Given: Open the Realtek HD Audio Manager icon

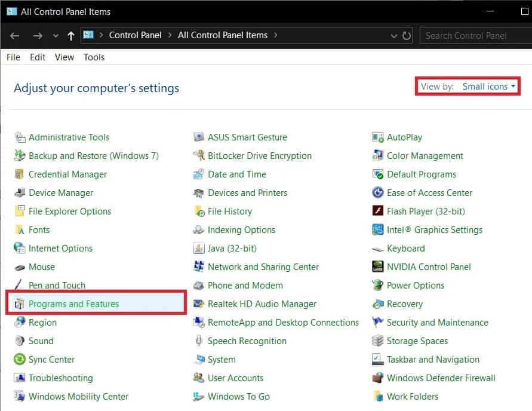Looking at the screenshot, I should (198, 303).
